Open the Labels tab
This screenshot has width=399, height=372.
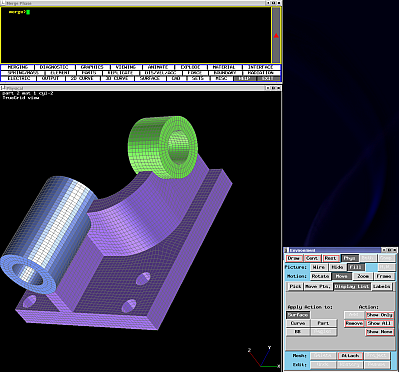(382, 286)
